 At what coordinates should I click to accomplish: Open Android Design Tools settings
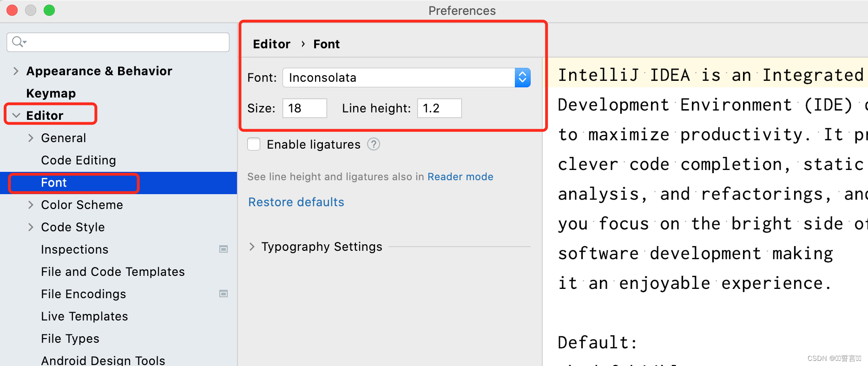click(x=103, y=360)
